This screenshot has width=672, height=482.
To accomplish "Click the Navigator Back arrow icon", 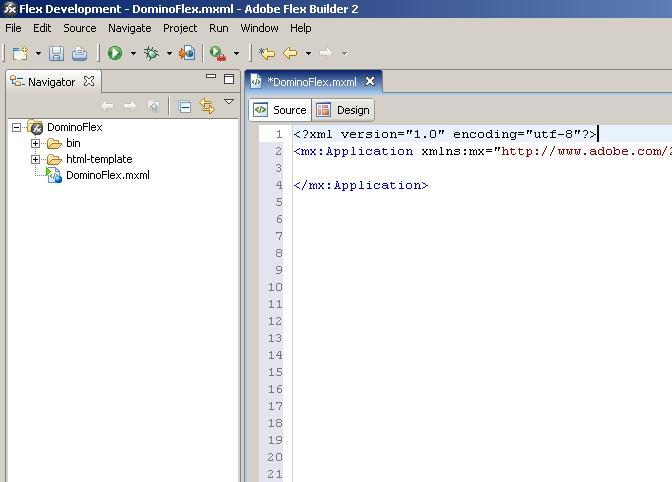I will pyautogui.click(x=107, y=106).
